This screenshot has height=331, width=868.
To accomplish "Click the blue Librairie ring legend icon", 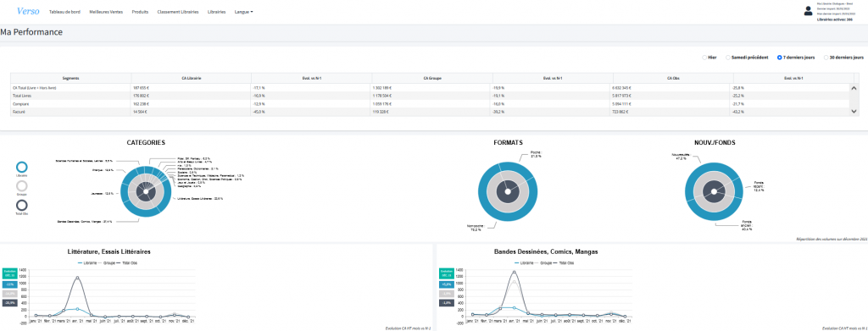I will tap(21, 167).
